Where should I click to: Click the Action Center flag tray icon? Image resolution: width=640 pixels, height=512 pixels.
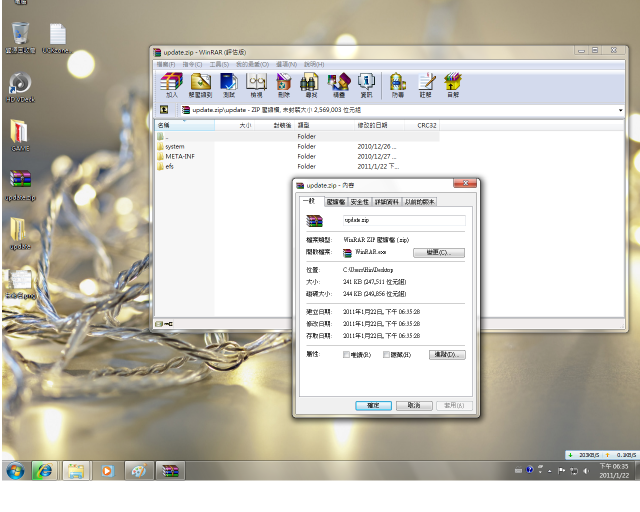(562, 471)
